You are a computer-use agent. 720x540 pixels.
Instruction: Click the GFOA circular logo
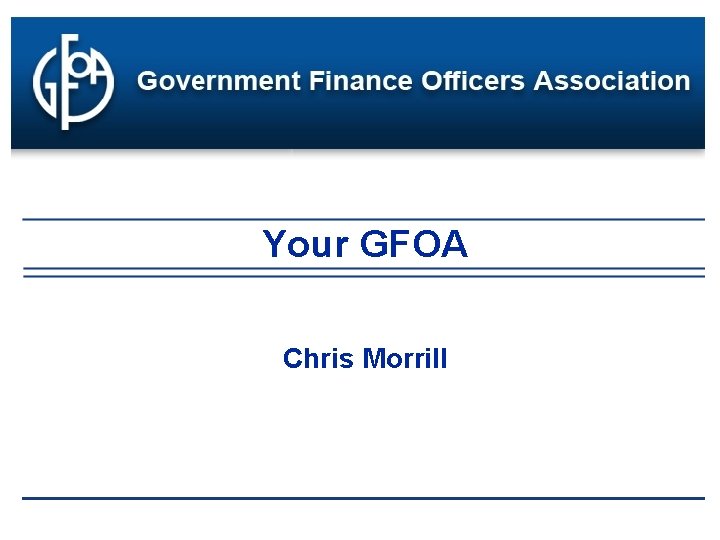[x=72, y=80]
